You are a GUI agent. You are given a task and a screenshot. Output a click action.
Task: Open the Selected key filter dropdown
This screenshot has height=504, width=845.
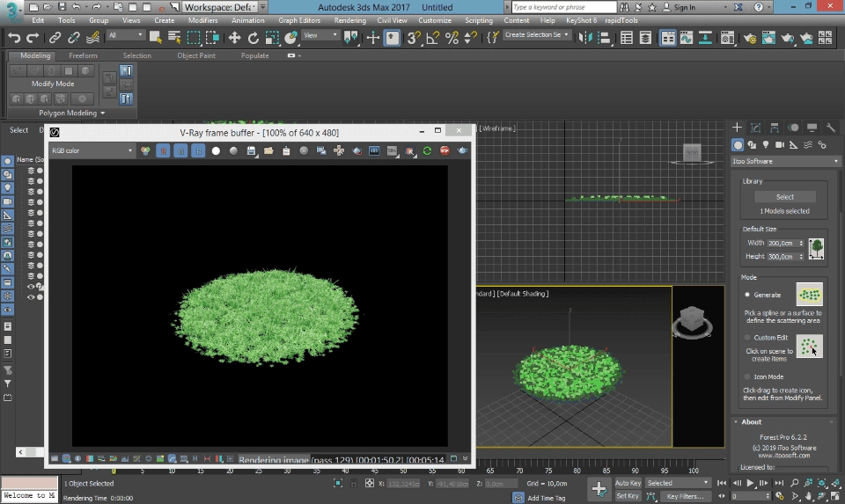[678, 483]
